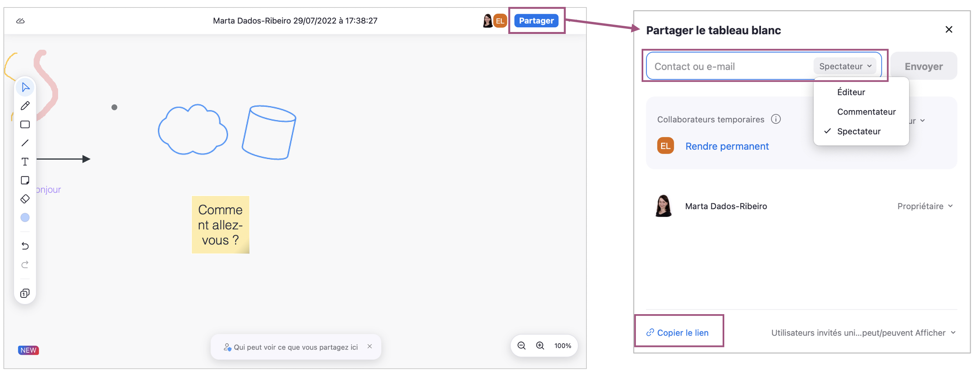Screen dimensions: 980x377
Task: Click the Partager button
Action: (536, 21)
